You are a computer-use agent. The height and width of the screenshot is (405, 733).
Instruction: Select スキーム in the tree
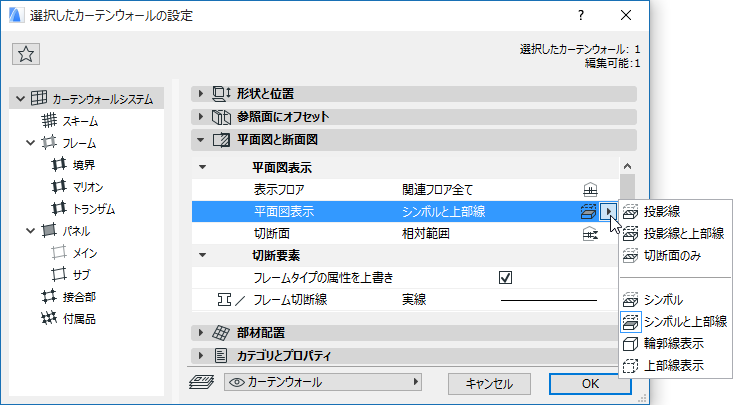[80, 121]
